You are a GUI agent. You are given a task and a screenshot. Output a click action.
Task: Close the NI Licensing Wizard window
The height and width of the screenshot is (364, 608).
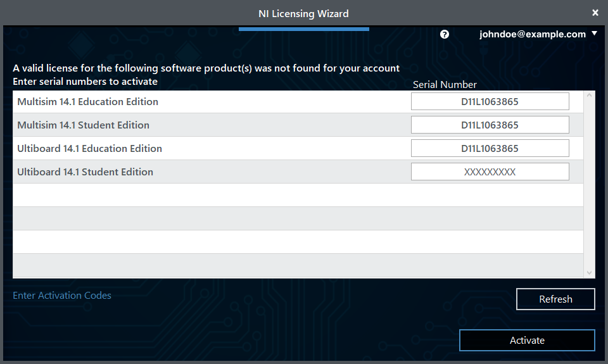(x=595, y=13)
